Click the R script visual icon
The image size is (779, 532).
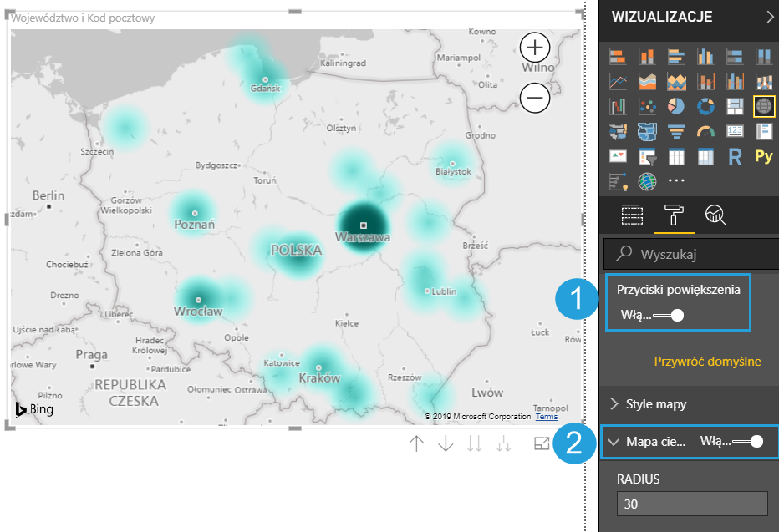[x=735, y=156]
